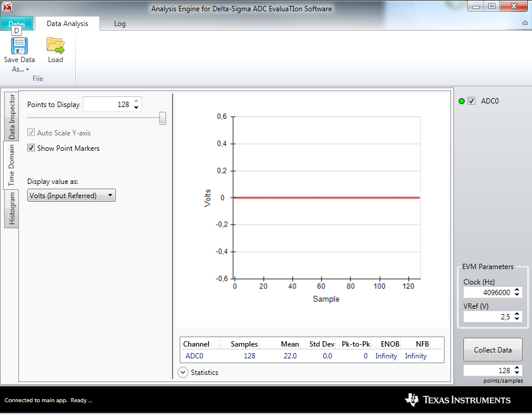Click the ADC0 channel cell in statistics
The width and height of the screenshot is (532, 414).
pos(194,355)
